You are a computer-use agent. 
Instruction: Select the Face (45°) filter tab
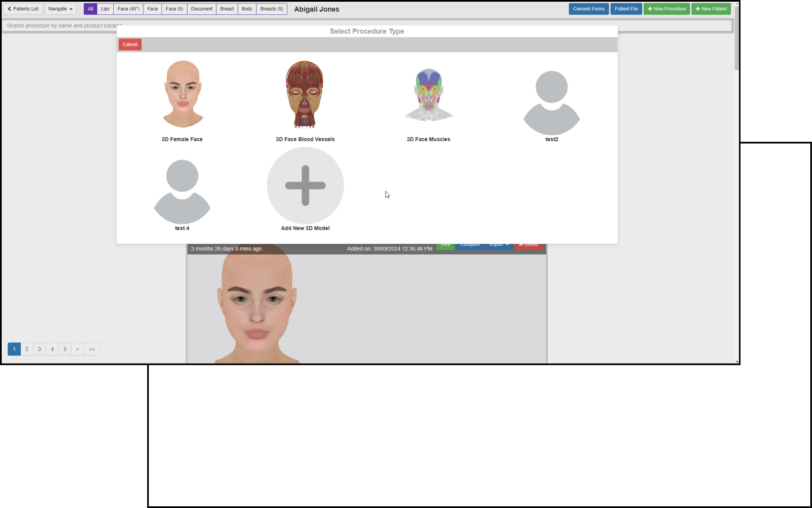coord(128,9)
